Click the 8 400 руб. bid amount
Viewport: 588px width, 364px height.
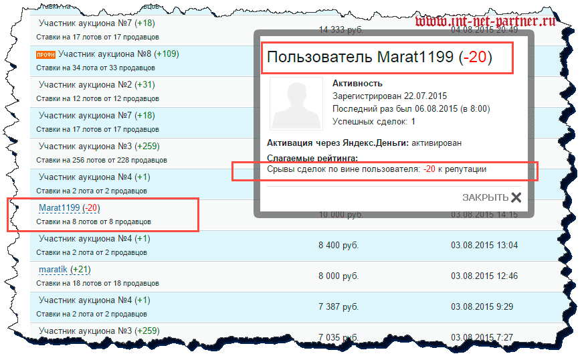338,245
